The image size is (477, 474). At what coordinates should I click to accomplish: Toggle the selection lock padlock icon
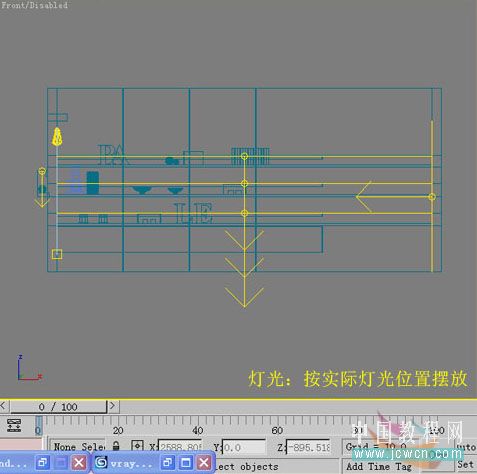[116, 446]
